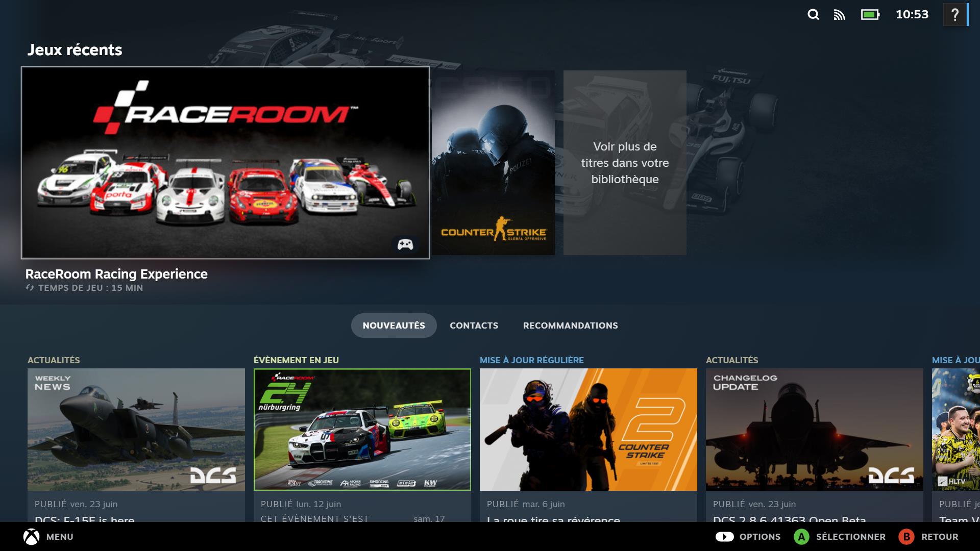Click Publié mar. 6 juin text

526,504
